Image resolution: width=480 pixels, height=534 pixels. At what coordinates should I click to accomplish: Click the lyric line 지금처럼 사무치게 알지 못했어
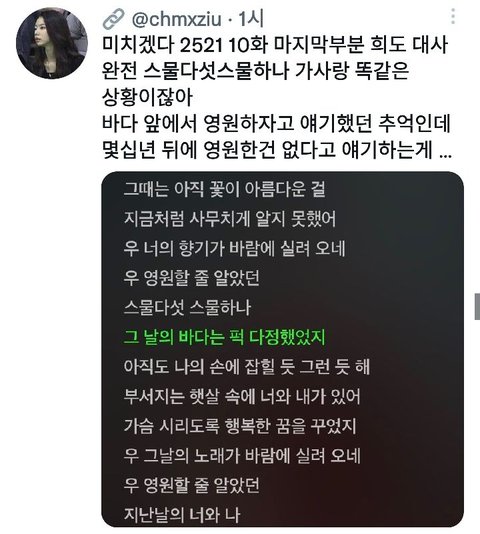coord(230,219)
